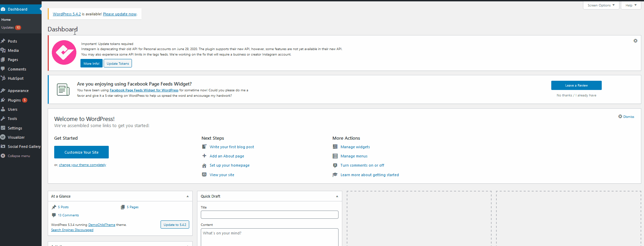
Task: Click the graduation cap icon beside Learn more
Action: [x=335, y=175]
